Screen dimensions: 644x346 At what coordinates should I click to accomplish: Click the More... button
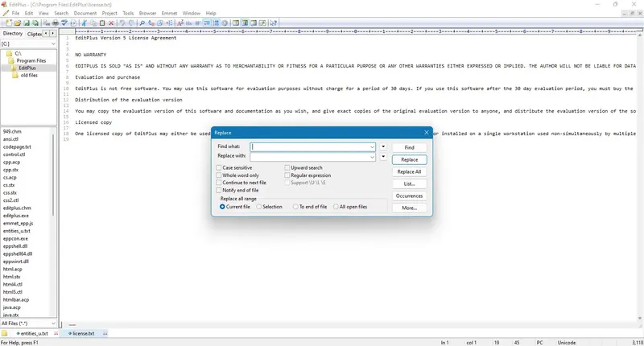coord(409,208)
